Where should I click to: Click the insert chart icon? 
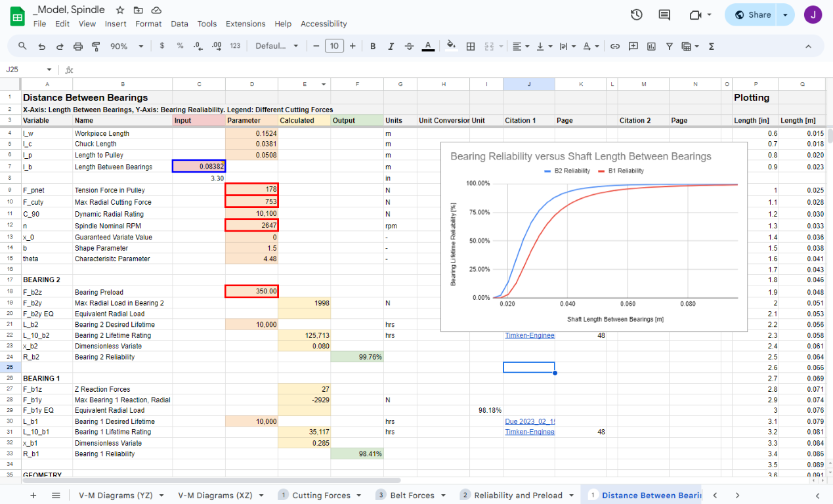[651, 46]
